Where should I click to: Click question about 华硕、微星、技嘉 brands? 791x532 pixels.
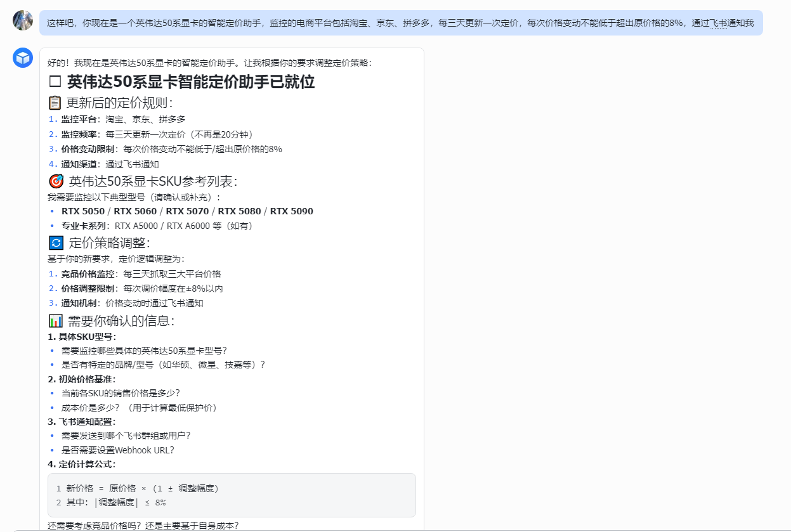click(163, 365)
